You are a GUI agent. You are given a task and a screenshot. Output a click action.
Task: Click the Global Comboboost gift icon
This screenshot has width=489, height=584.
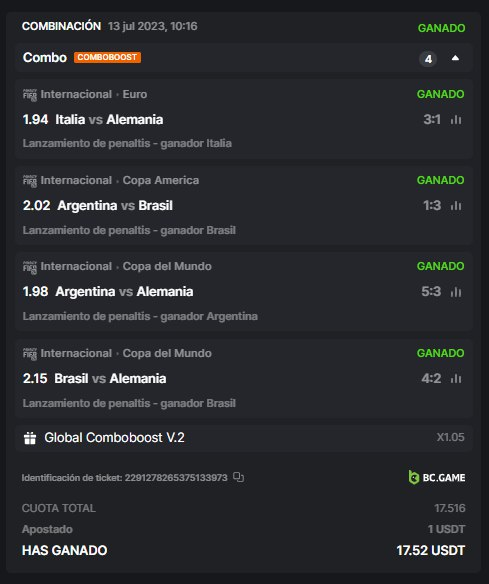tap(30, 438)
